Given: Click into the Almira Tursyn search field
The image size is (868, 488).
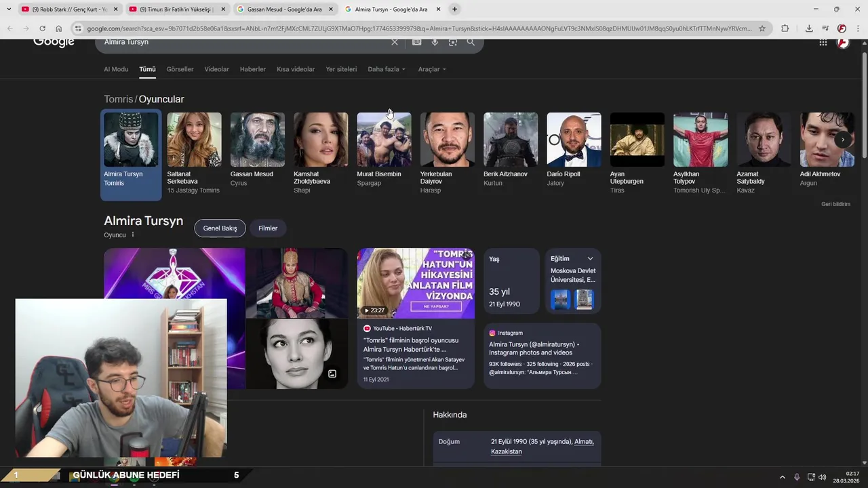Looking at the screenshot, I should pyautogui.click(x=244, y=42).
